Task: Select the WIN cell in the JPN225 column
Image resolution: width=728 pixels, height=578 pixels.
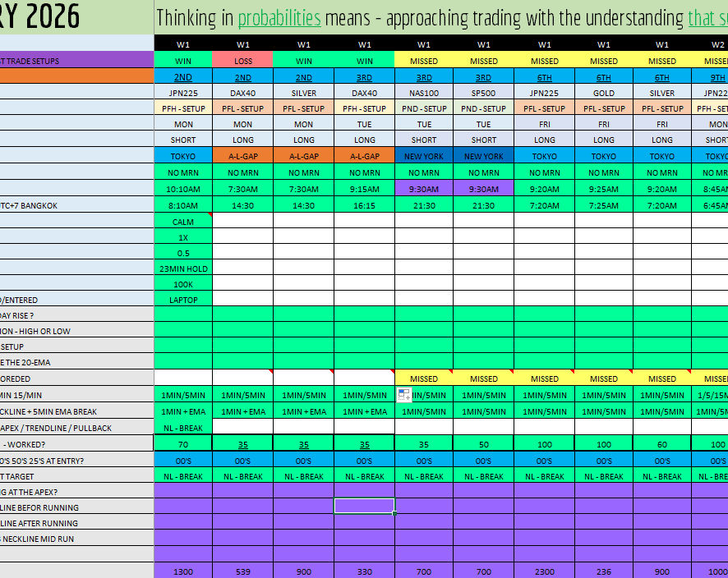Action: click(x=183, y=60)
